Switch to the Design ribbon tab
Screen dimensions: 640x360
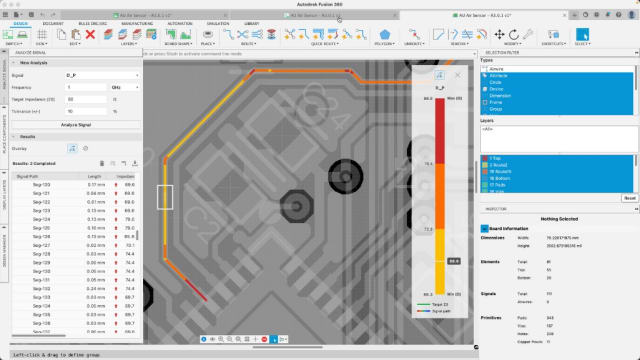[x=20, y=24]
